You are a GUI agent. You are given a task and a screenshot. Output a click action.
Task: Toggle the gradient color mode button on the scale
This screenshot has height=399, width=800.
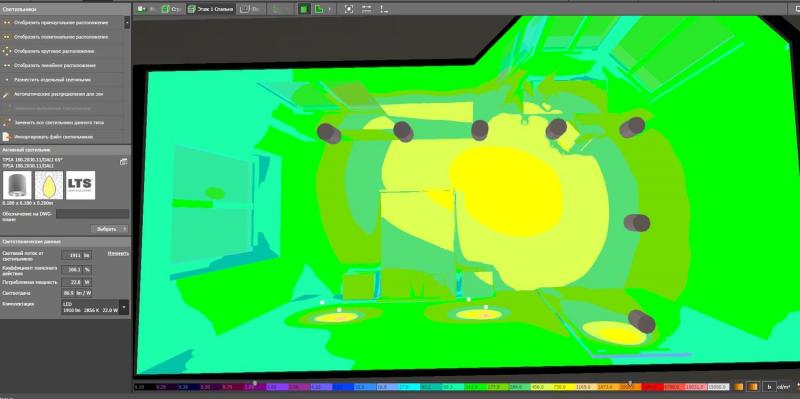753,387
